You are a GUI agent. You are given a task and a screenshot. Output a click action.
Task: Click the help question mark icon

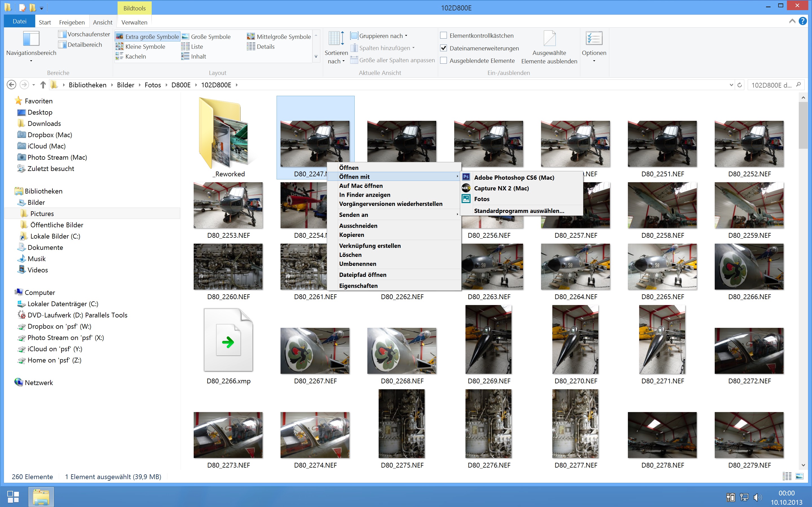tap(803, 21)
